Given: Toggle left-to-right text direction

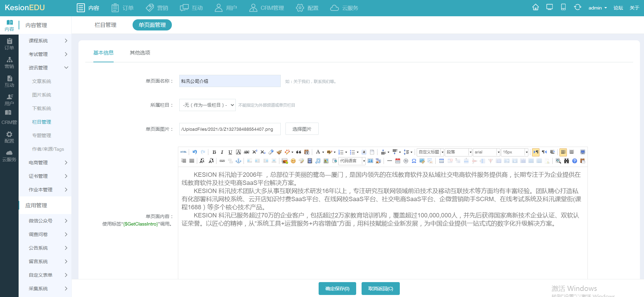Looking at the screenshot, I should tap(536, 152).
